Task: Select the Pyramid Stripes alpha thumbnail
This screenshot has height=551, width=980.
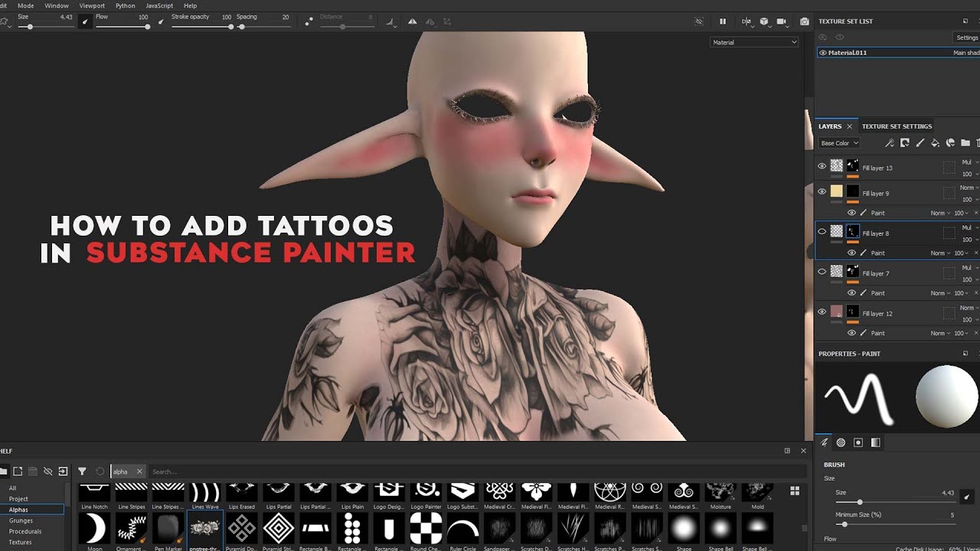Action: point(279,528)
